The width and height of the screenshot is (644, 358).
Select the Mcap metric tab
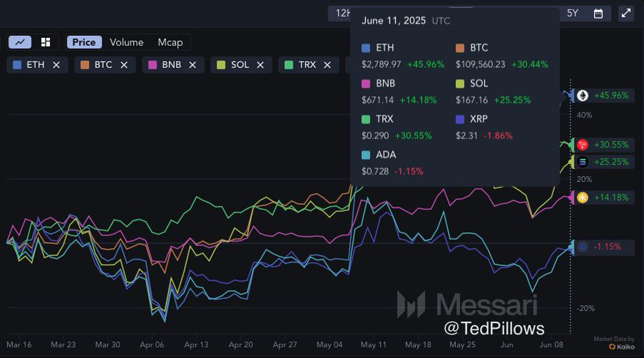click(x=170, y=42)
